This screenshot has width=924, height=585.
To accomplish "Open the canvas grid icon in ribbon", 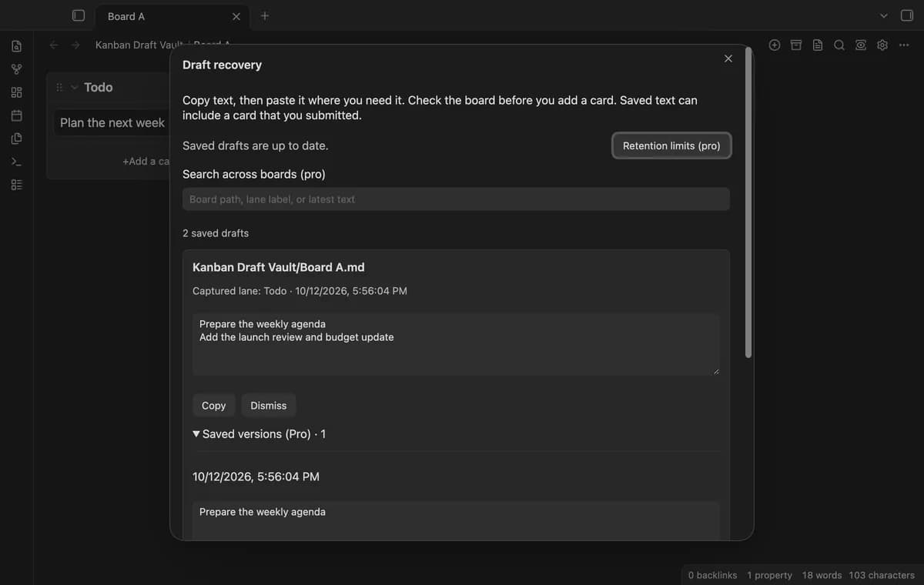I will point(16,93).
